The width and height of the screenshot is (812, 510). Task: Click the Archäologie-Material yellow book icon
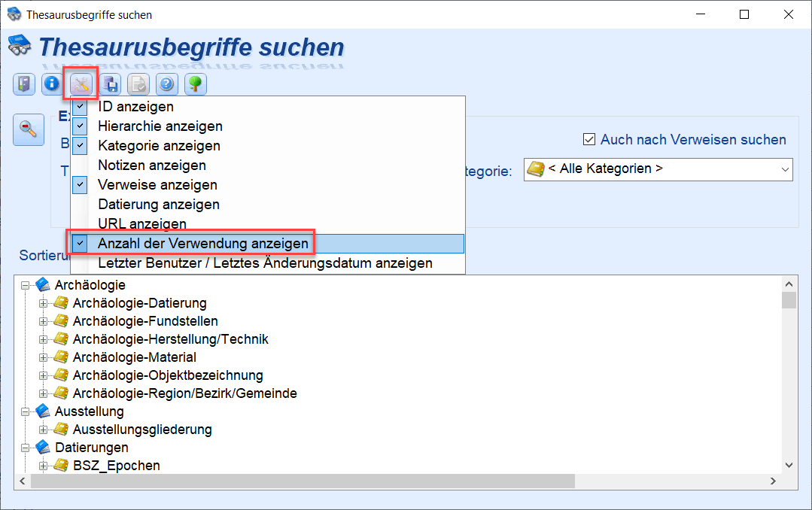pos(61,357)
